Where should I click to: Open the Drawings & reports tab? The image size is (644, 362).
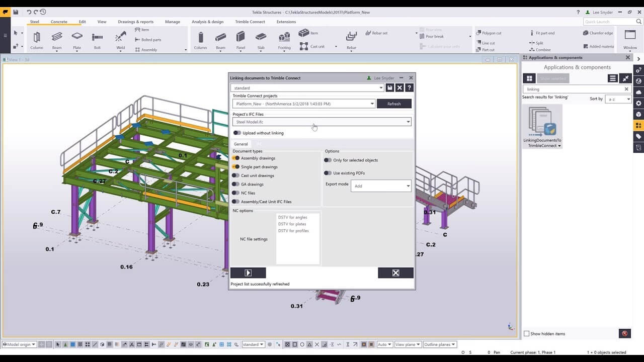pos(136,22)
